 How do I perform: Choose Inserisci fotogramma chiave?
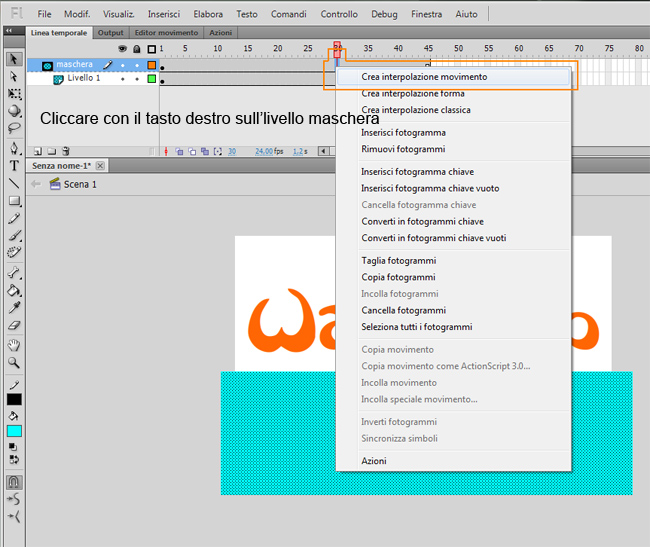point(453,172)
